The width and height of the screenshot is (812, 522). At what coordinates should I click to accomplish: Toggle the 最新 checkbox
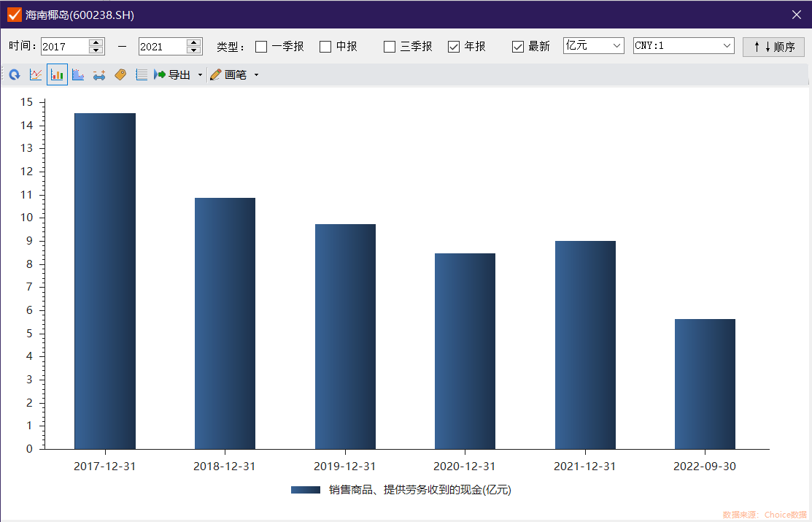click(x=518, y=47)
